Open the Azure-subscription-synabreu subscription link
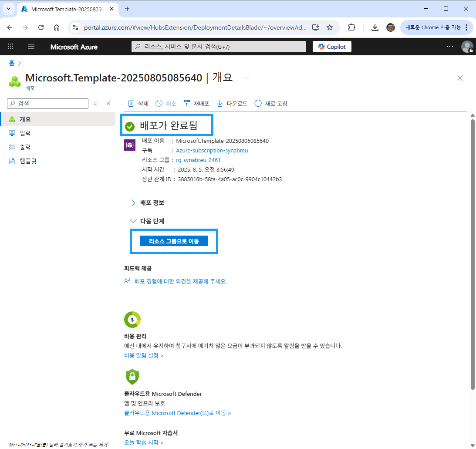 click(x=212, y=151)
